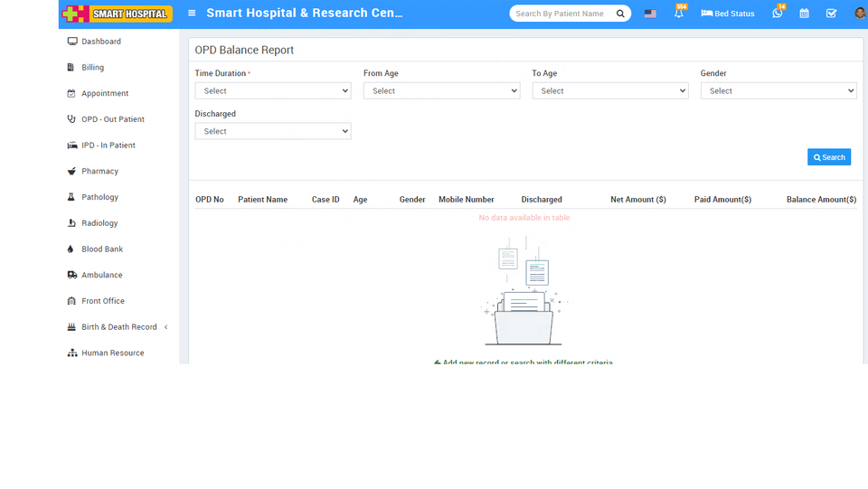Open the notifications bell icon
868x489 pixels.
click(678, 14)
